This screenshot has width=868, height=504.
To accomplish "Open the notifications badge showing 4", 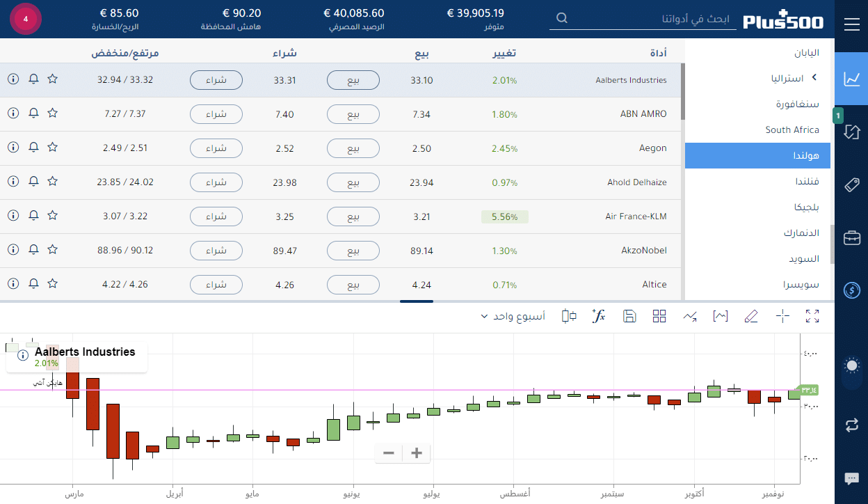I will tap(26, 19).
